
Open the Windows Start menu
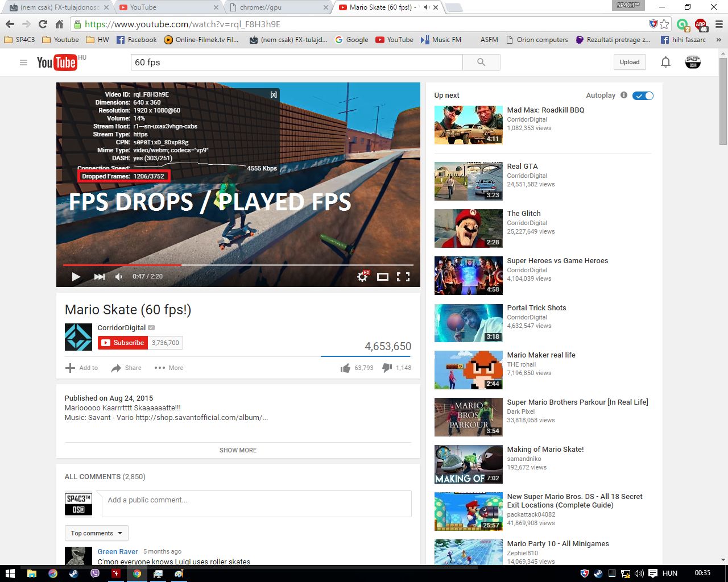[10, 573]
